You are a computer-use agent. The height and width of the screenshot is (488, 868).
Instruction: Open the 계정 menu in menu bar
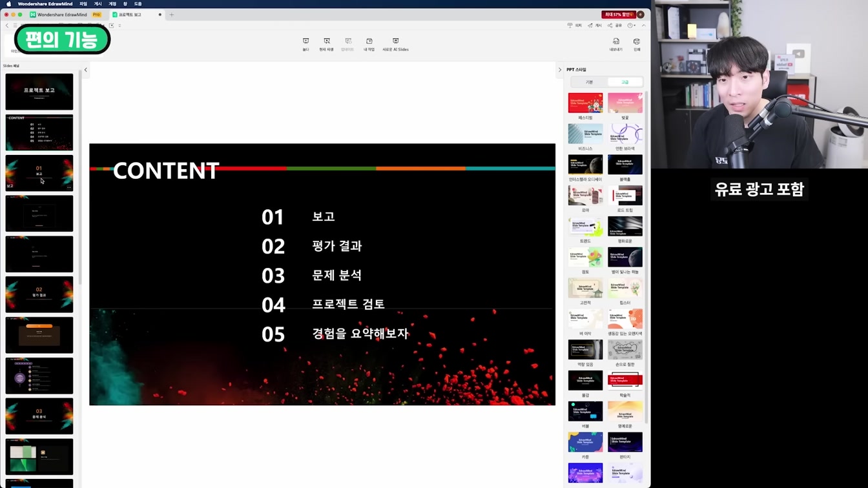112,4
